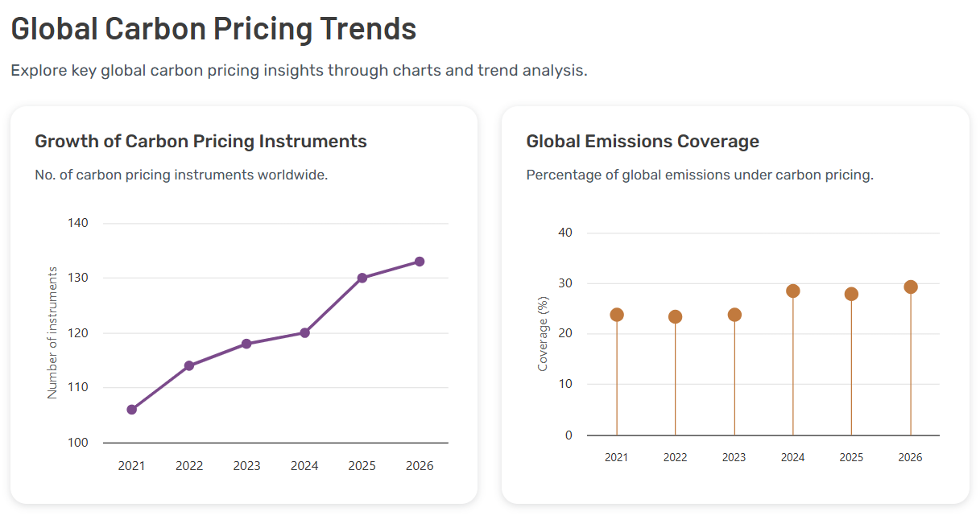This screenshot has width=980, height=528.
Task: Click the 2025 x-axis label under instruments chart
Action: tap(362, 466)
